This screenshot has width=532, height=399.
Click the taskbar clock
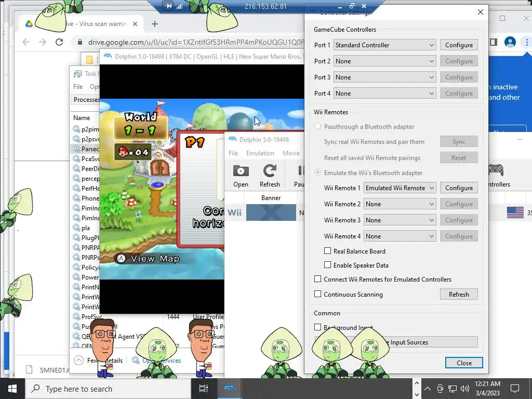[x=487, y=389]
